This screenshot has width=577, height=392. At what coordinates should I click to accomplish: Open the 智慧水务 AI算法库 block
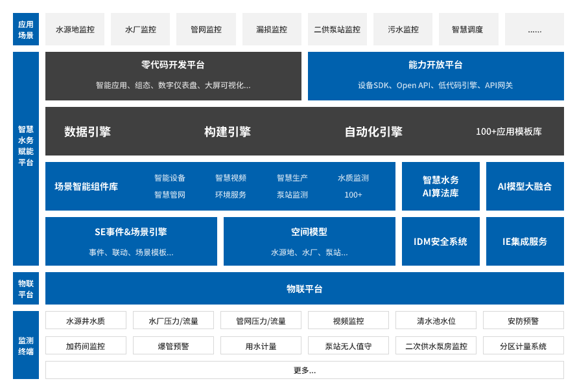tap(440, 186)
